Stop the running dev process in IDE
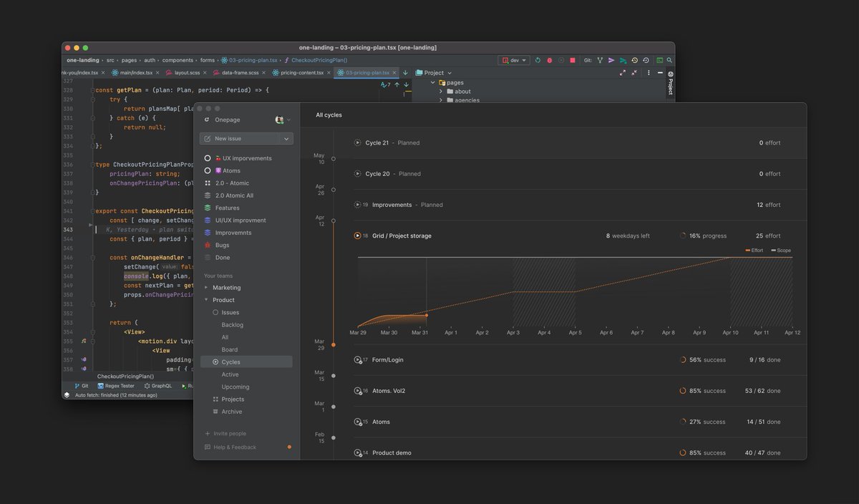This screenshot has width=859, height=504. tap(573, 61)
